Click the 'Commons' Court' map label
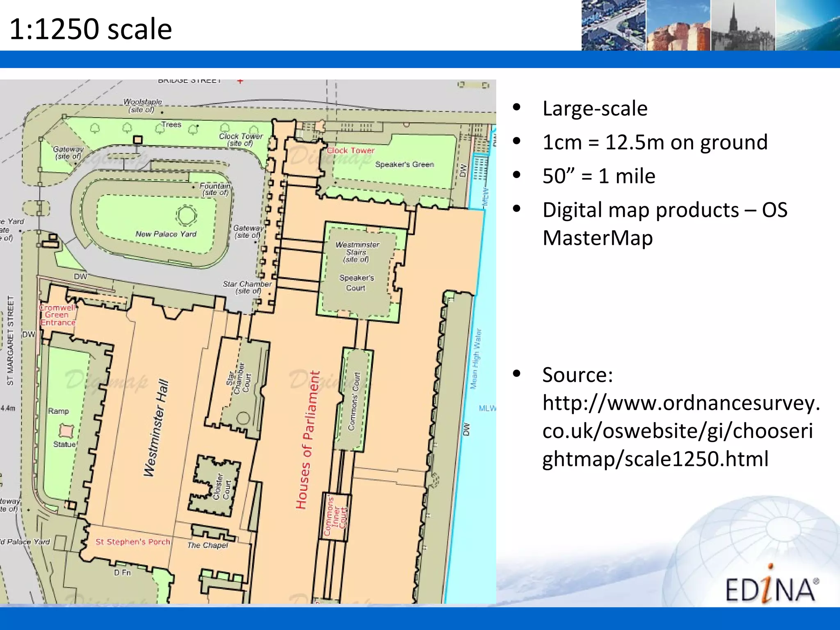 354,401
